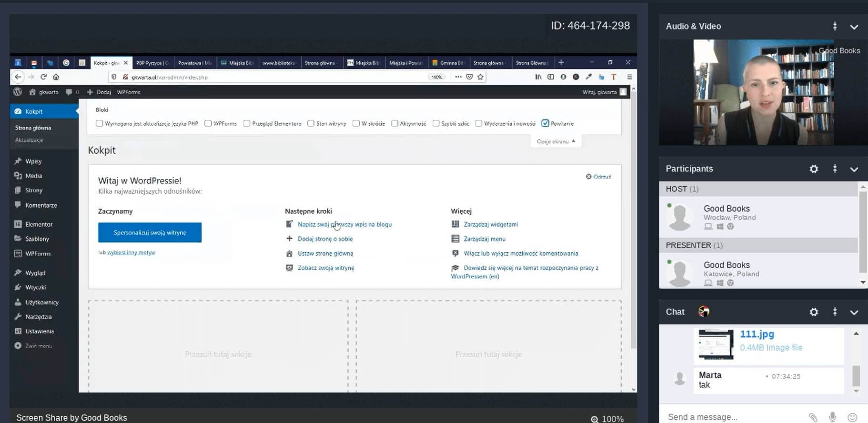The width and height of the screenshot is (868, 423).
Task: Open the page actions three-dot menu in address bar
Action: [458, 77]
